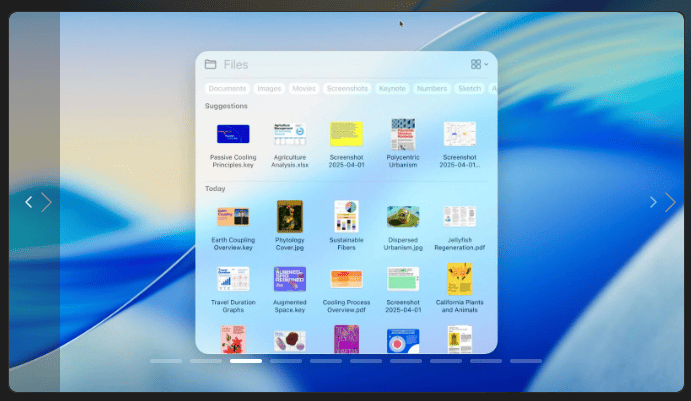Open Earth Coupling Overview.key
The height and width of the screenshot is (401, 691).
point(233,217)
